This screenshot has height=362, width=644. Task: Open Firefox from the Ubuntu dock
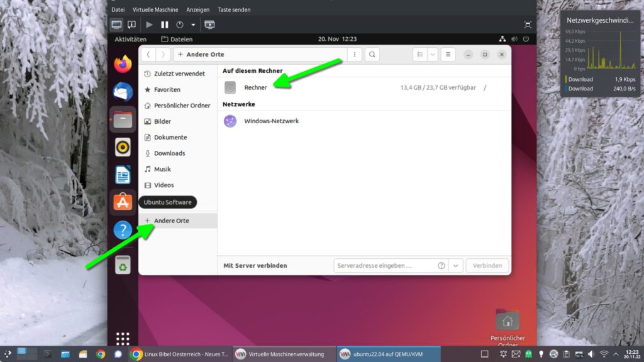click(x=123, y=63)
